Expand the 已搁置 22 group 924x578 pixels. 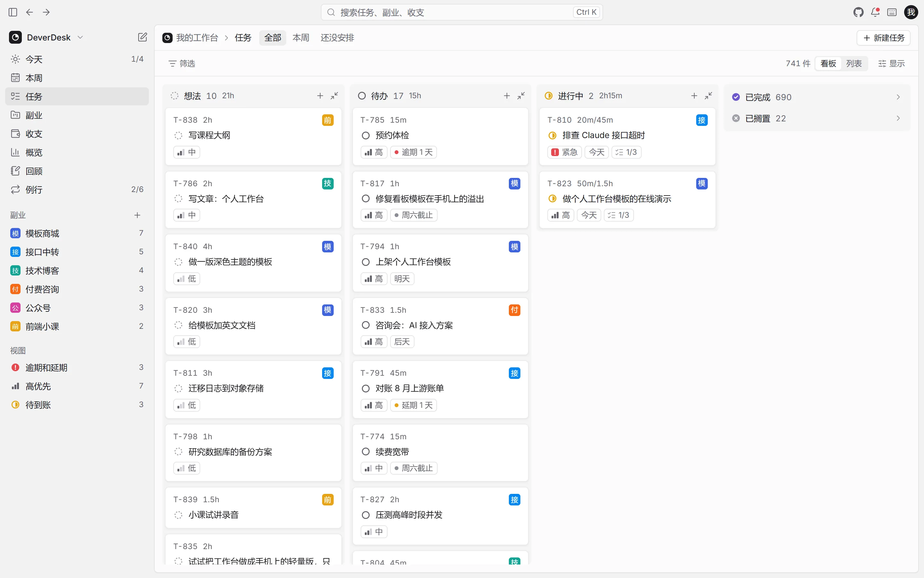click(817, 118)
